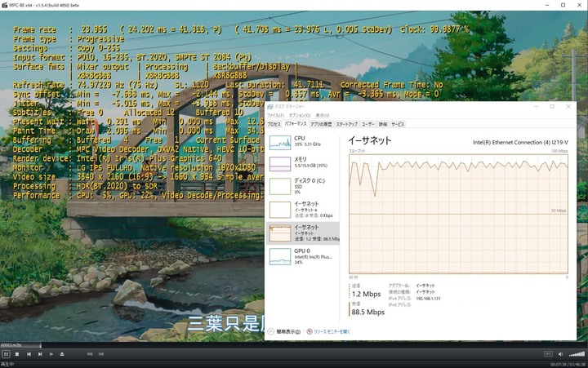Viewport: 588px width, 368px height.
Task: Click the Frame rate statistics line
Action: (x=241, y=29)
